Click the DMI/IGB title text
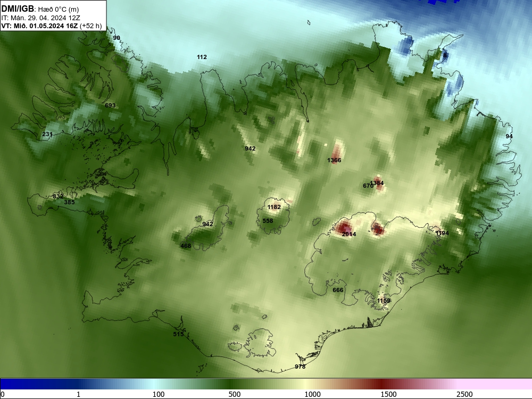 coord(18,9)
